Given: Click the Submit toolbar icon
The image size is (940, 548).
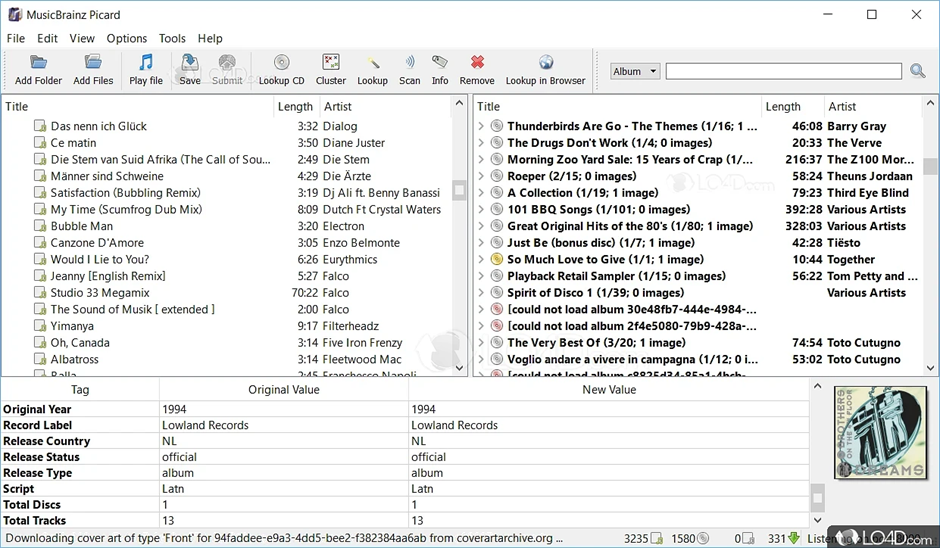Looking at the screenshot, I should [227, 62].
